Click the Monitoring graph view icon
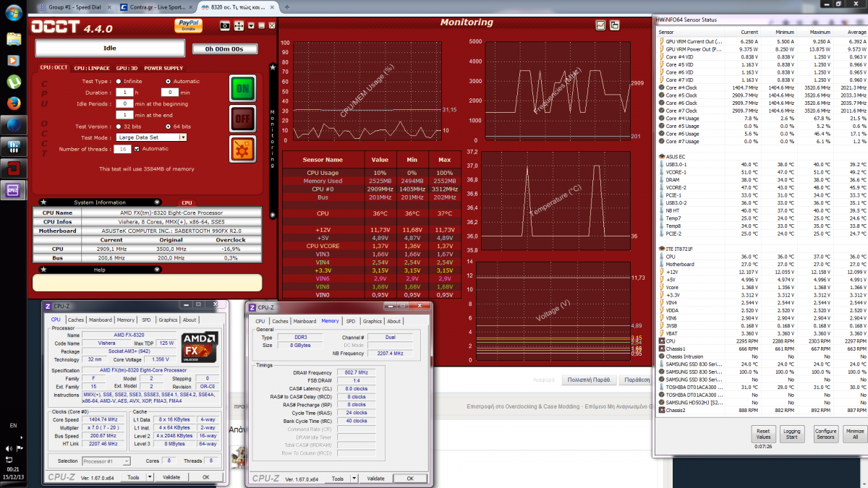868x488 pixels. (x=600, y=25)
